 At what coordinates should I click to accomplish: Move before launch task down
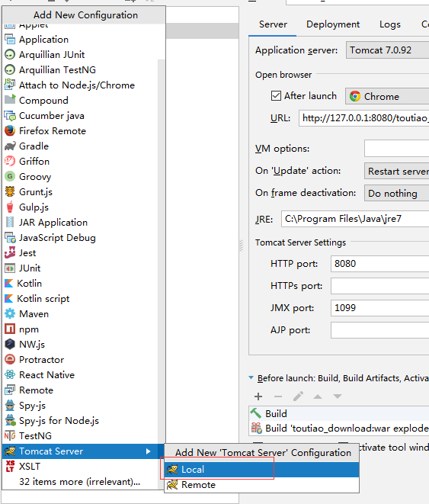pos(338,396)
